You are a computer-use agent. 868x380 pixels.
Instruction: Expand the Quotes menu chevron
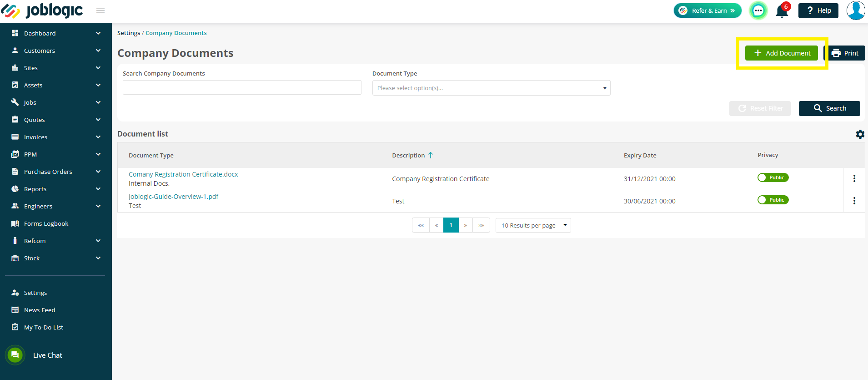coord(98,120)
